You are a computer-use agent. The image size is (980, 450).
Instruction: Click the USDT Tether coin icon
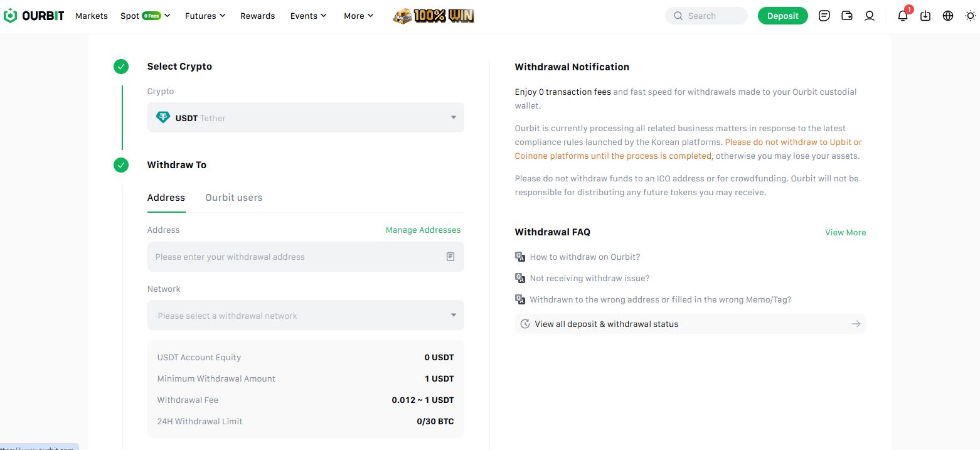(162, 117)
